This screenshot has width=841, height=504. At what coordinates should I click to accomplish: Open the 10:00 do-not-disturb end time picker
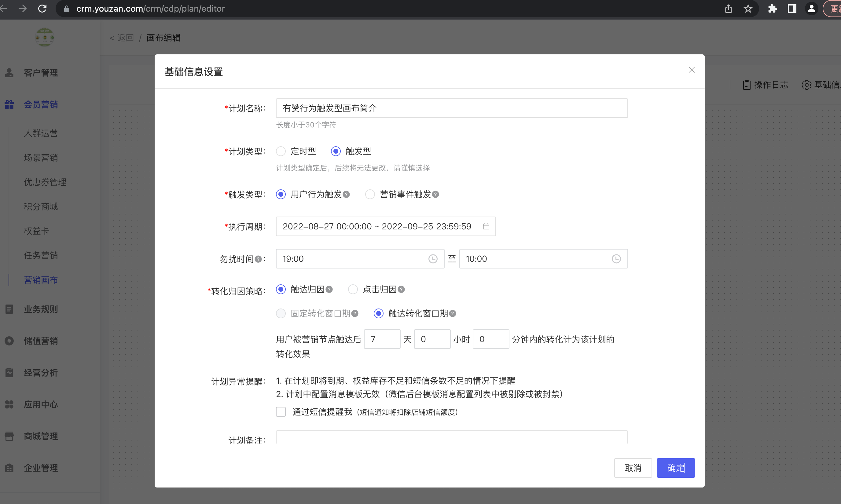point(543,259)
